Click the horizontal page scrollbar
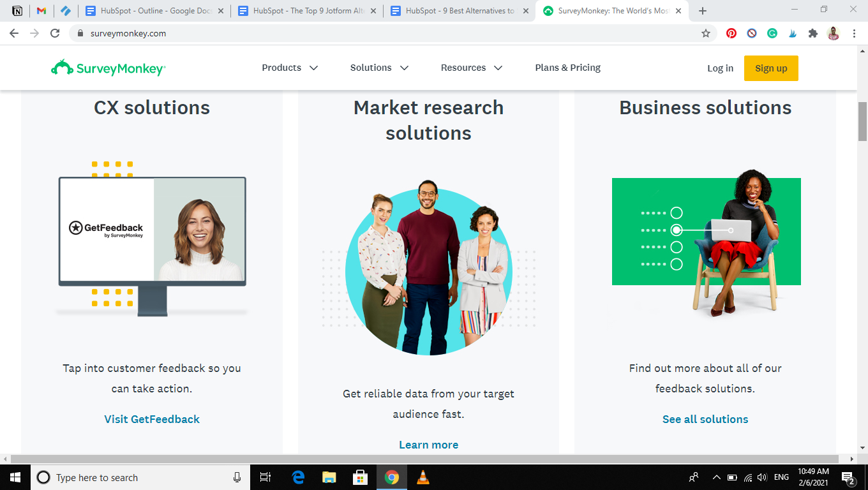Image resolution: width=868 pixels, height=490 pixels. point(424,459)
